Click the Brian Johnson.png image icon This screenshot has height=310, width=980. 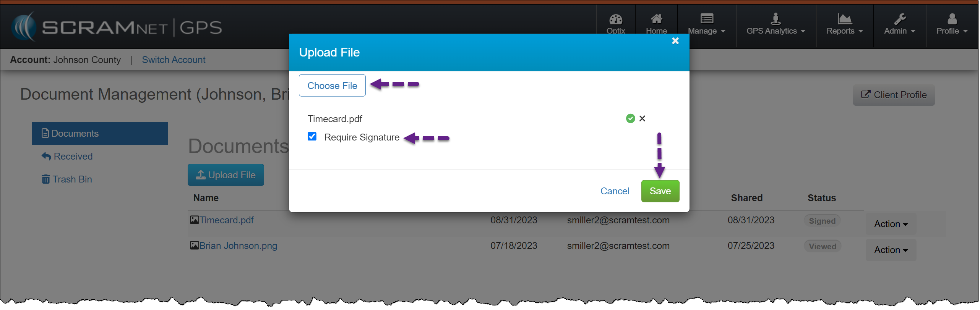[194, 245]
